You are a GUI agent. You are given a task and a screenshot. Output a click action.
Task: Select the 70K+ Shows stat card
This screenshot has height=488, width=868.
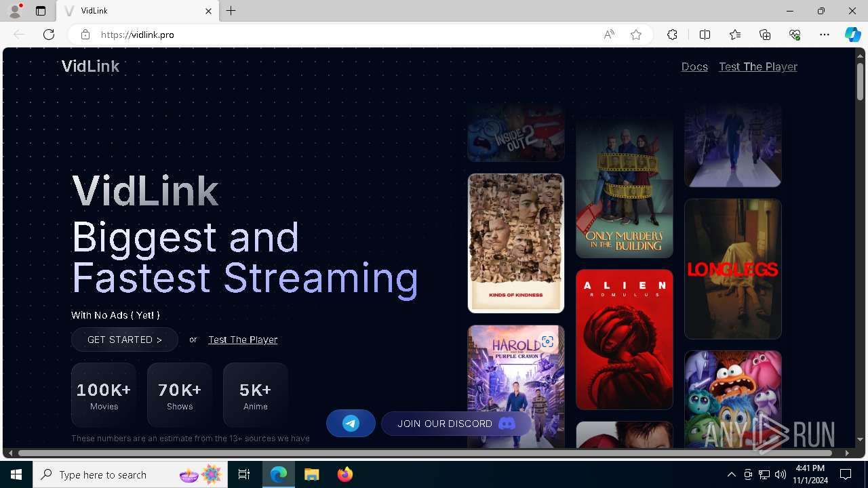[x=180, y=395]
